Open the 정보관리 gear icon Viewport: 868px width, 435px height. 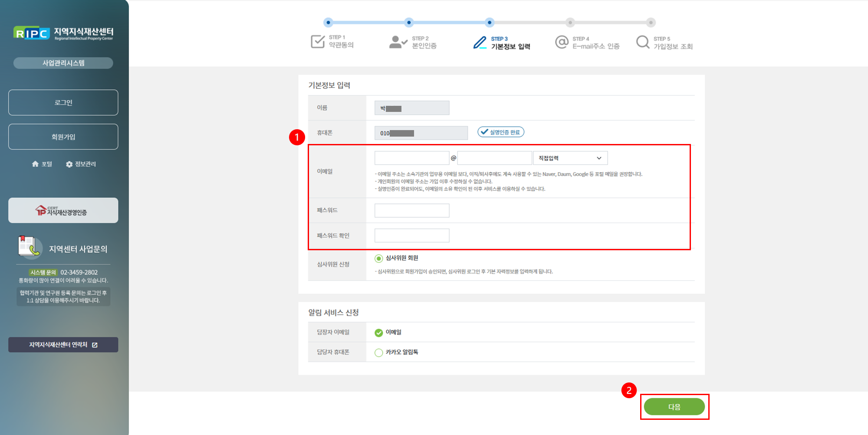69,164
